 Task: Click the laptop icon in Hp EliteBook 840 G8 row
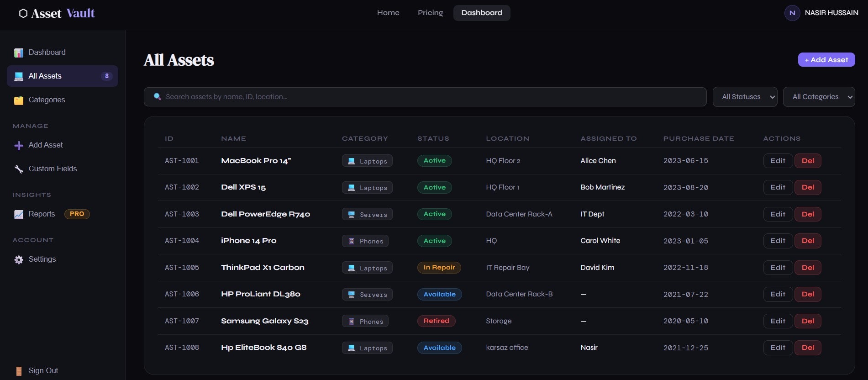point(352,348)
